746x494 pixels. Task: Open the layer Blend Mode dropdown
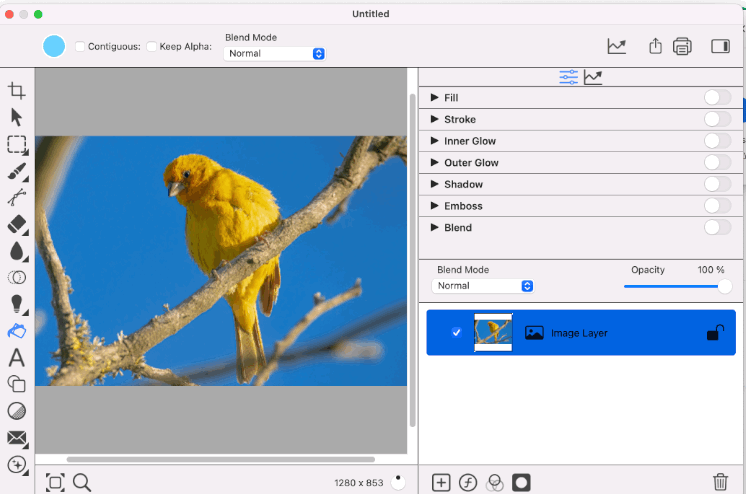(x=483, y=286)
